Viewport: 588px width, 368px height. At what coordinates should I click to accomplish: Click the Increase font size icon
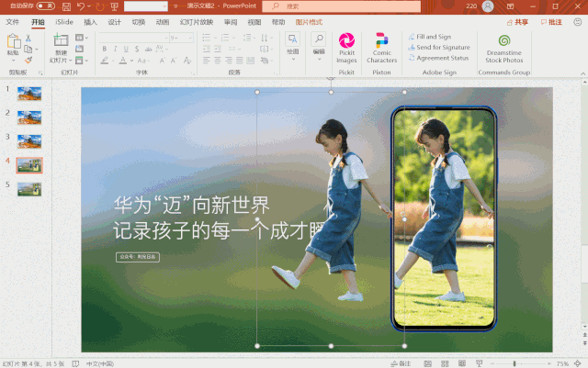point(163,61)
